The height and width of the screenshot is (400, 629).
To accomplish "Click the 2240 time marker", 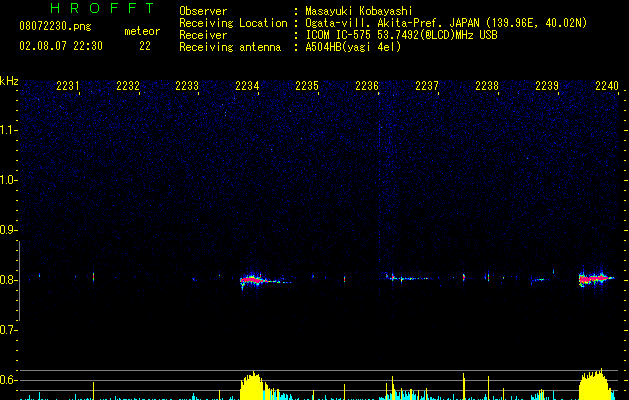I will pos(607,86).
